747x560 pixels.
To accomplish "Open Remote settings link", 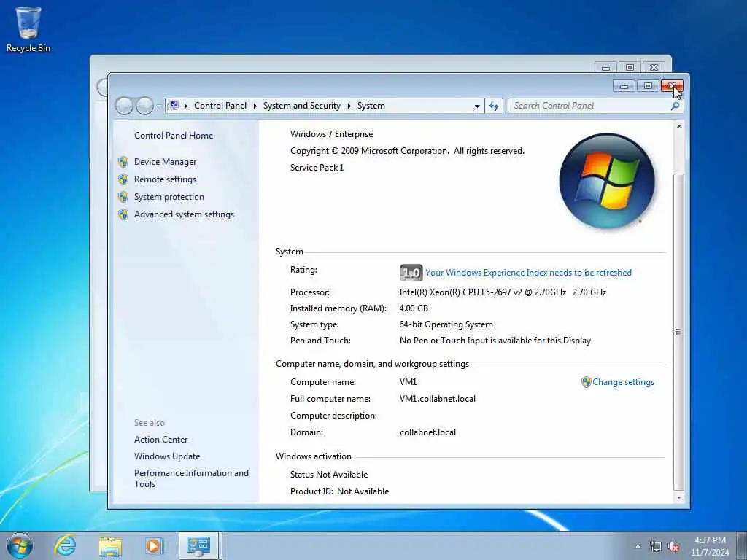I will point(165,179).
